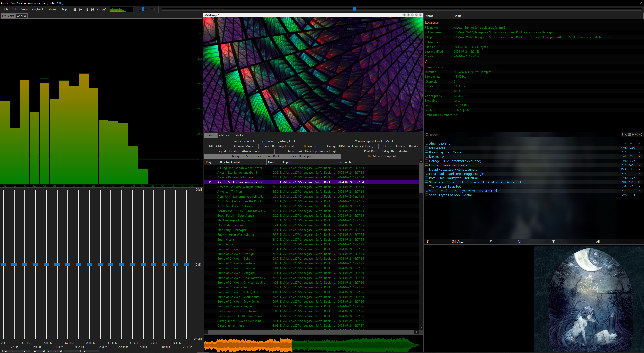Click the 20 kHz equalizer band slider

pyautogui.click(x=186, y=264)
